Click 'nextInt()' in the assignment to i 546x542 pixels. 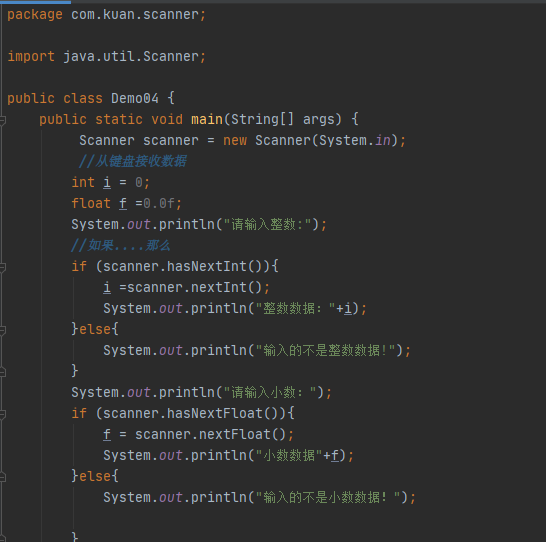pos(226,288)
